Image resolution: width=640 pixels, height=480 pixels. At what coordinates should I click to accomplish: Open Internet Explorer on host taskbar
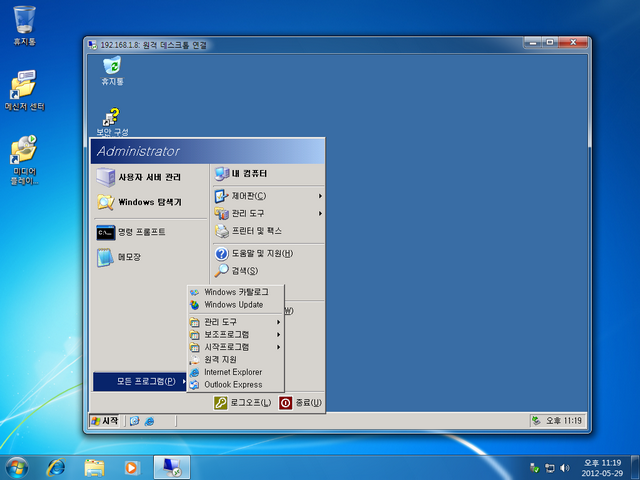pos(56,468)
